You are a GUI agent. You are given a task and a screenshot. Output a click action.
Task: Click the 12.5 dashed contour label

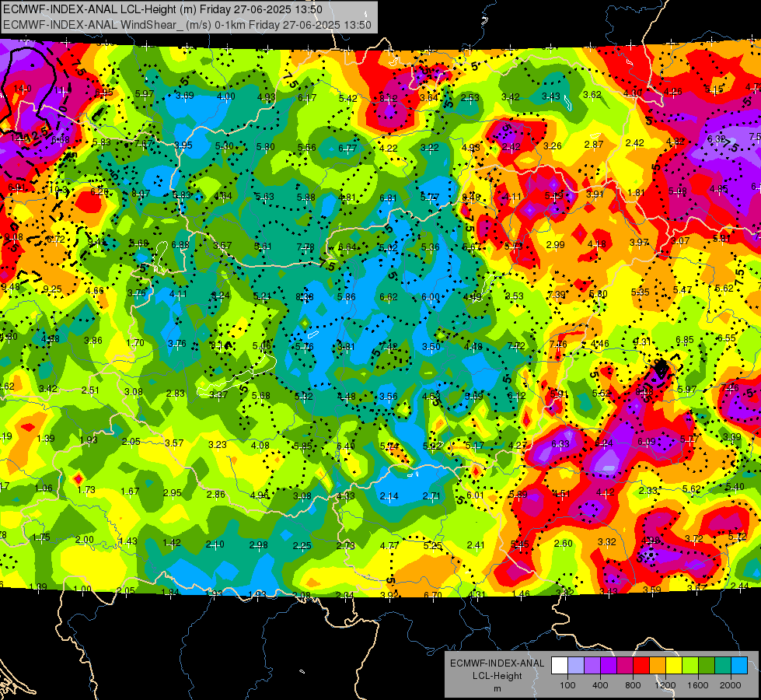[x=39, y=135]
